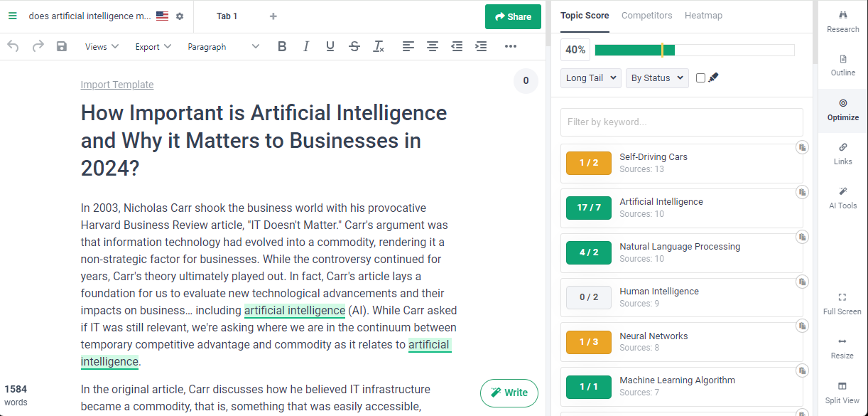Click first highlighted 'artificial intelligence' before '(AI)'
Image resolution: width=868 pixels, height=416 pixels.
(295, 311)
